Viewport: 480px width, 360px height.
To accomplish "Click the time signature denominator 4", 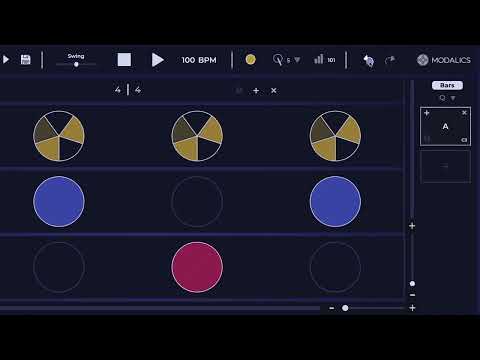I will 138,90.
